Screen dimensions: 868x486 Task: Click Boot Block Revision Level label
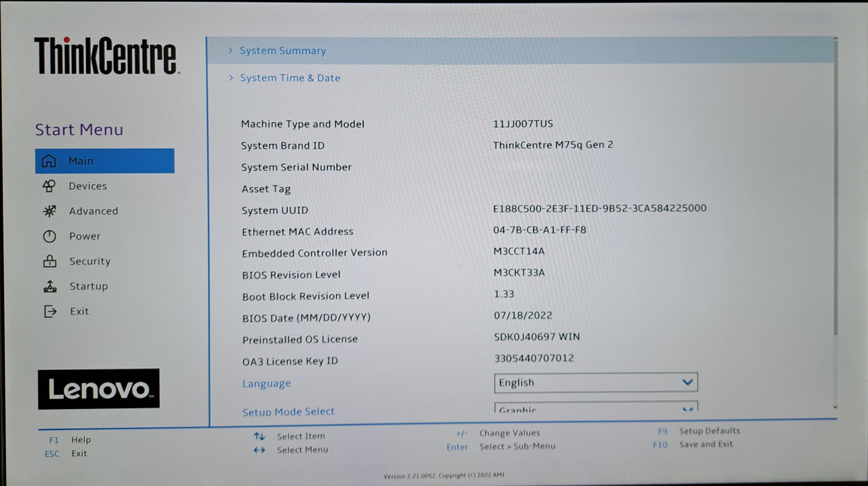click(x=306, y=296)
